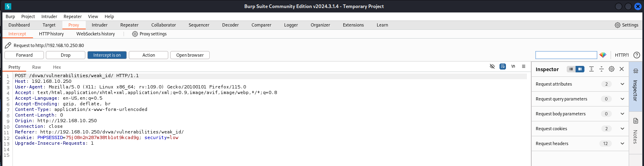
Task: Open the help question mark icon
Action: point(637,55)
